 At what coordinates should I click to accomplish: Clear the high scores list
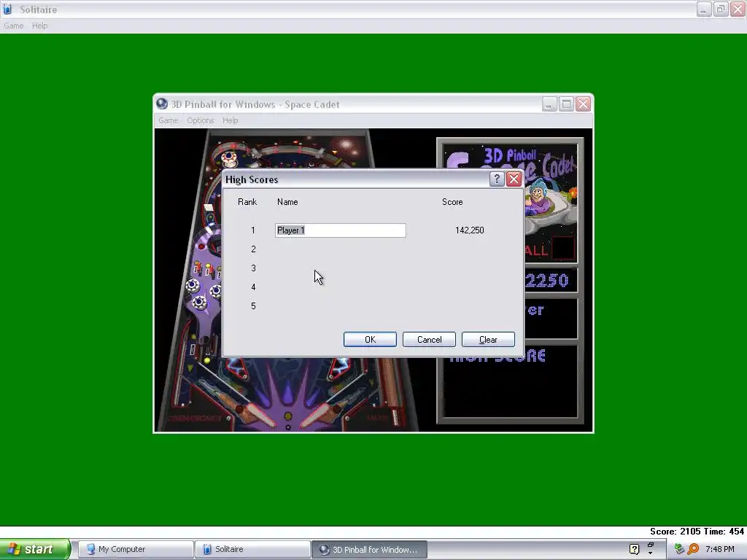tap(488, 340)
